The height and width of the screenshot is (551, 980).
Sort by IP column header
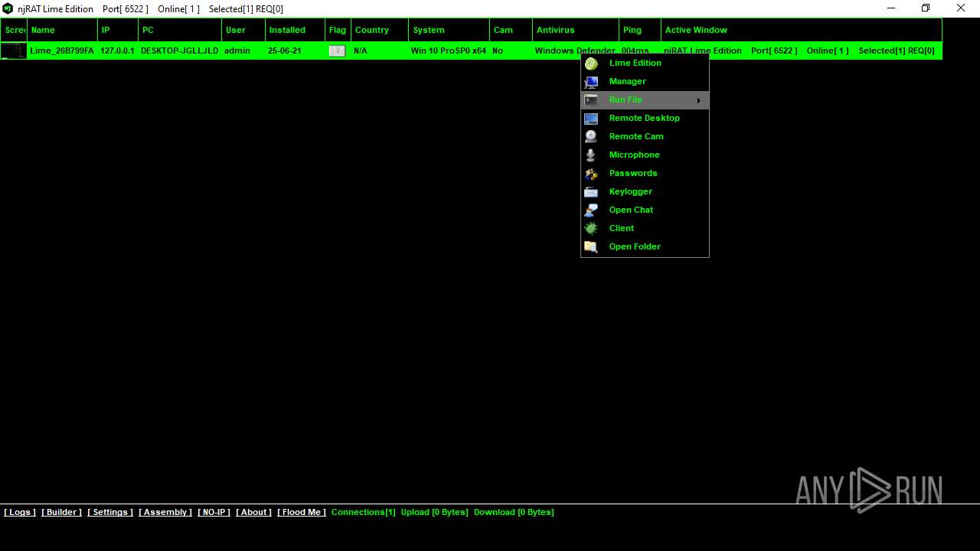[119, 30]
